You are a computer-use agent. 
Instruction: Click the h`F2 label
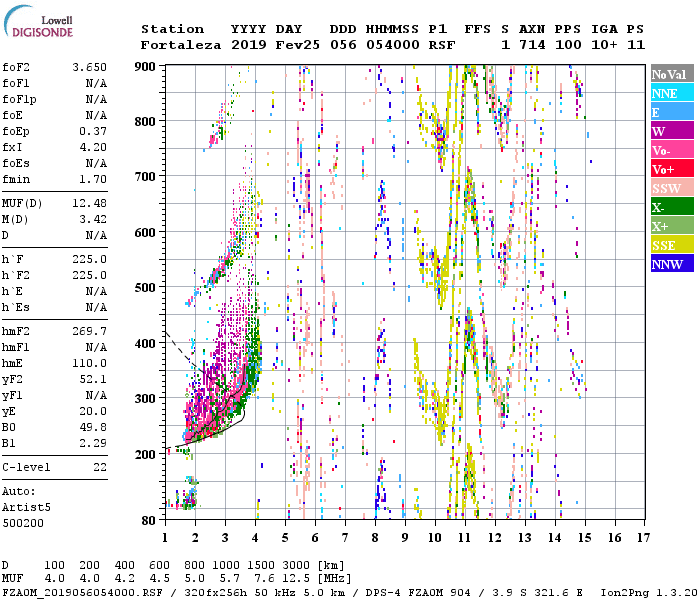(16, 275)
